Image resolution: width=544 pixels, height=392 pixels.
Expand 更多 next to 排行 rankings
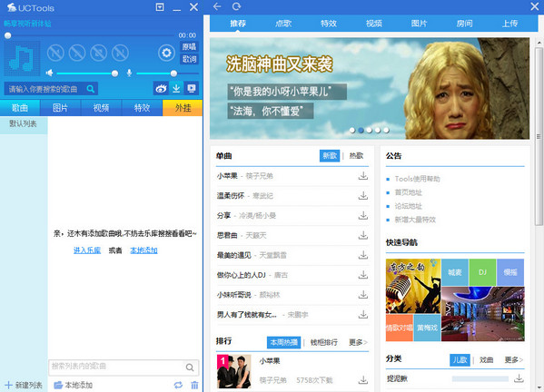(x=358, y=342)
